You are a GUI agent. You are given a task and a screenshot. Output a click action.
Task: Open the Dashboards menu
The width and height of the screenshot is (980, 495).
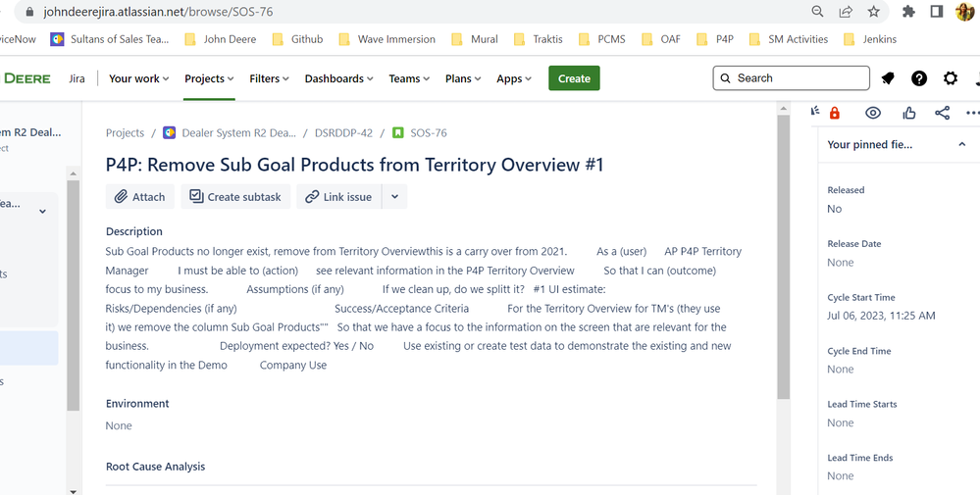[x=338, y=78]
